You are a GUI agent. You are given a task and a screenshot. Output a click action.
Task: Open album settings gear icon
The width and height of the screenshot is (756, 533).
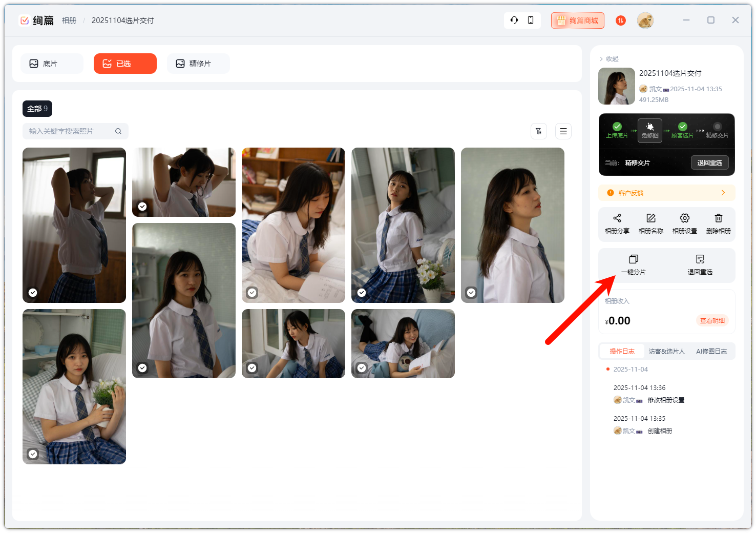pyautogui.click(x=684, y=218)
